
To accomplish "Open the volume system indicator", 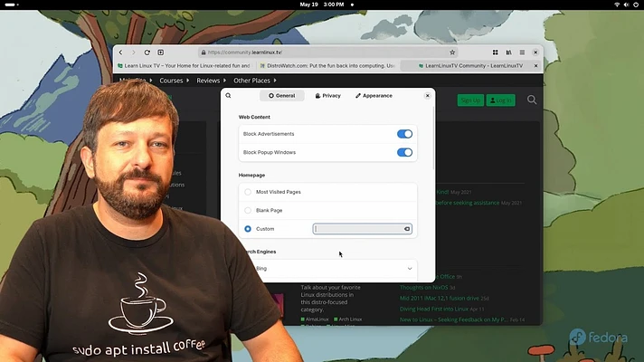I will coord(626,5).
